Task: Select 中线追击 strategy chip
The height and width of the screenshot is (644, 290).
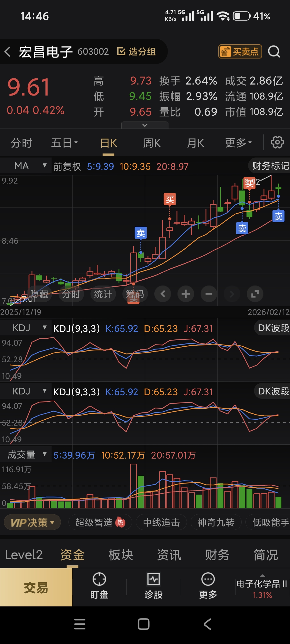Action: click(161, 522)
